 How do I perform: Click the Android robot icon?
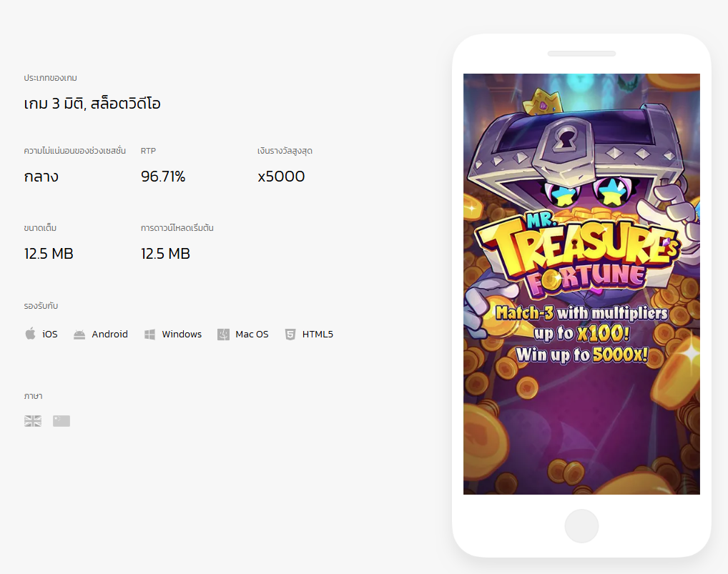point(79,335)
